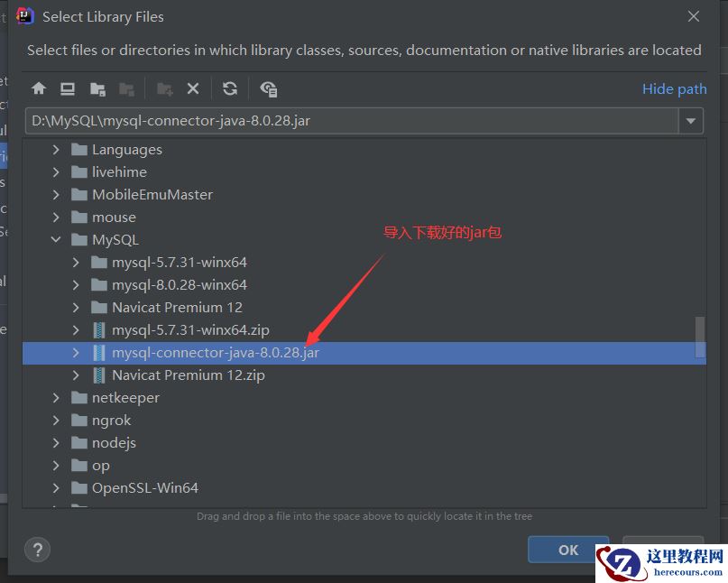
Task: Open help with the question mark button
Action: pos(37,550)
